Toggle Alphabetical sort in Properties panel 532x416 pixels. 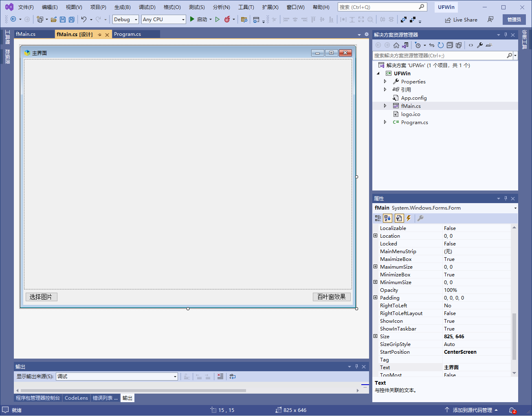pyautogui.click(x=387, y=218)
